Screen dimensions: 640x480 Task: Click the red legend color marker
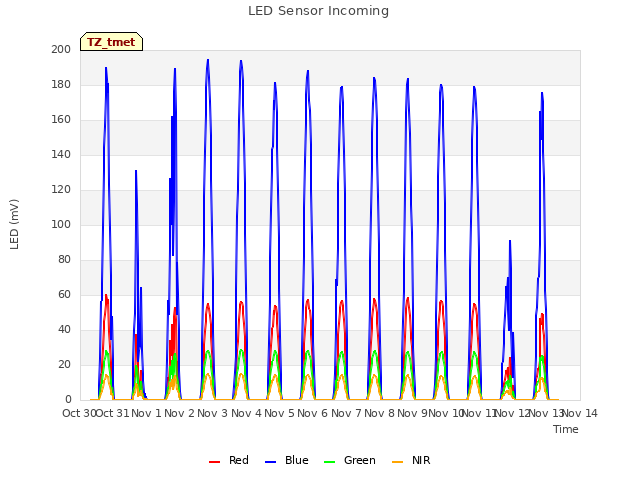point(214,462)
